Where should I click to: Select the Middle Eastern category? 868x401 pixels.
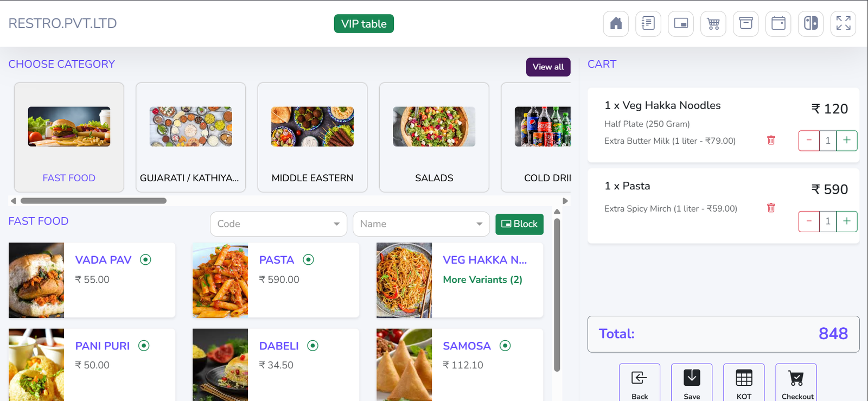[x=312, y=137]
